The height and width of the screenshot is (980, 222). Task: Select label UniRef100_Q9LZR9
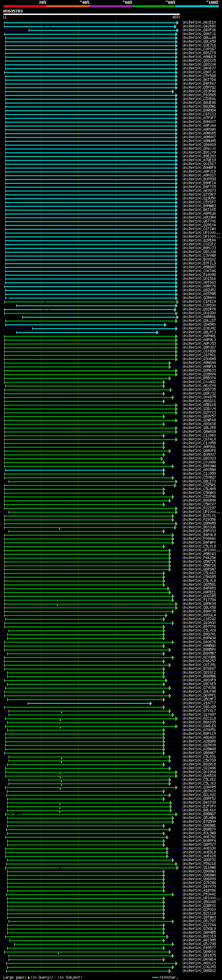point(199,428)
